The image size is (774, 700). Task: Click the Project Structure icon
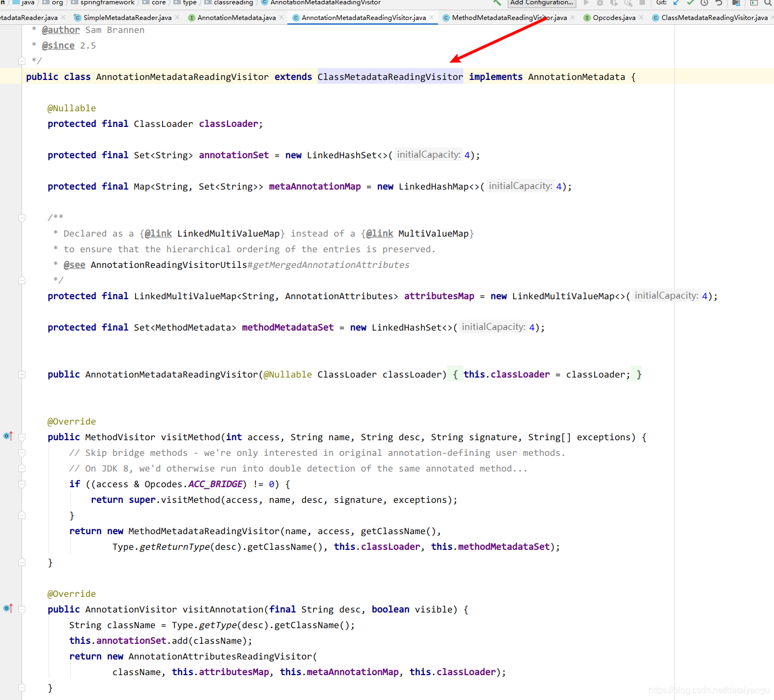coord(736,3)
